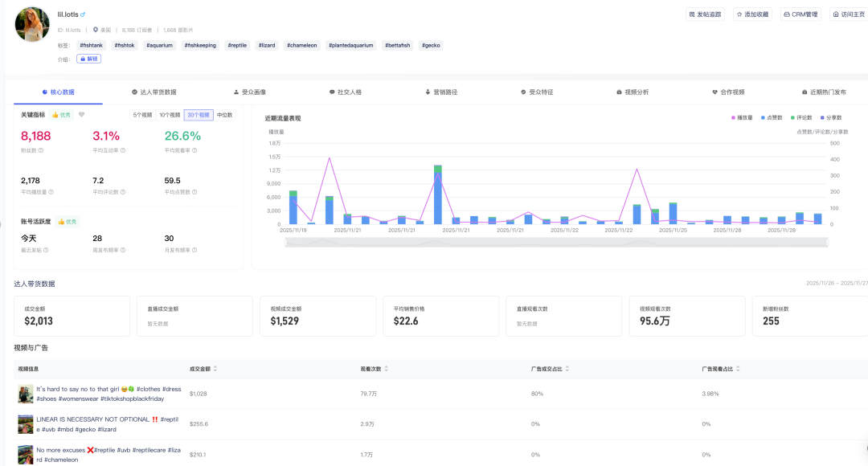This screenshot has height=466, width=868.
Task: Click the help icon next to 平均互动率
Action: [x=121, y=150]
